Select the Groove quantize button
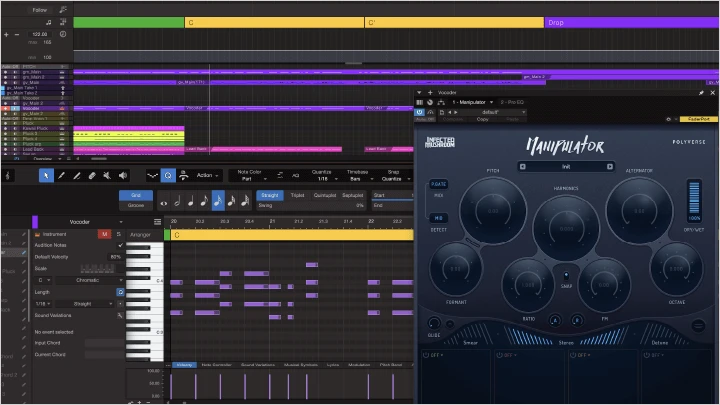Viewport: 720px width, 405px height. [x=136, y=205]
